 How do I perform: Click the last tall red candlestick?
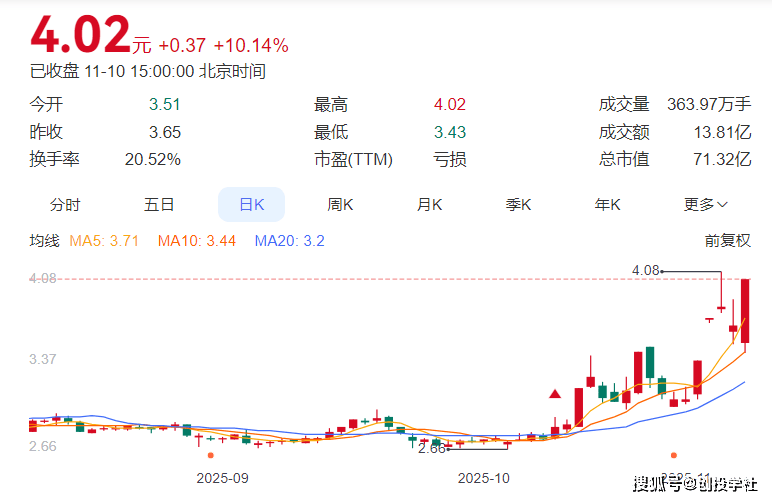pyautogui.click(x=745, y=311)
